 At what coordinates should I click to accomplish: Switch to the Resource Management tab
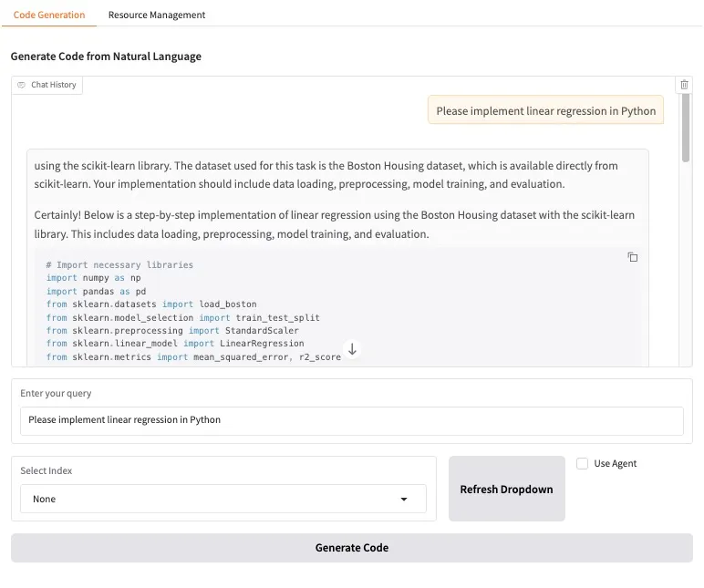(157, 15)
